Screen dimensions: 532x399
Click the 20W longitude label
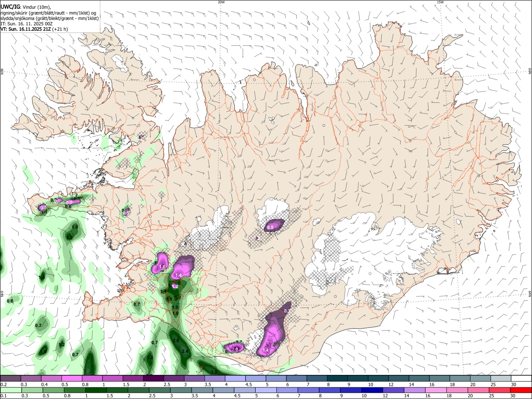coord(221,2)
